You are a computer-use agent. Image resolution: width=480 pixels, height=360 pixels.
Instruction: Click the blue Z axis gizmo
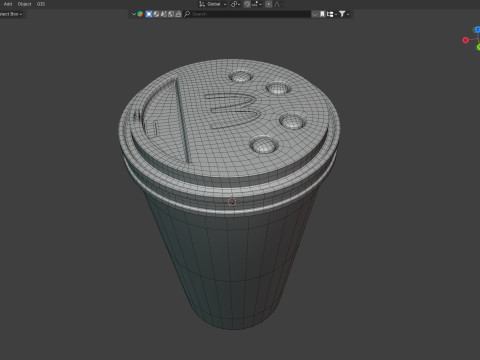(477, 30)
